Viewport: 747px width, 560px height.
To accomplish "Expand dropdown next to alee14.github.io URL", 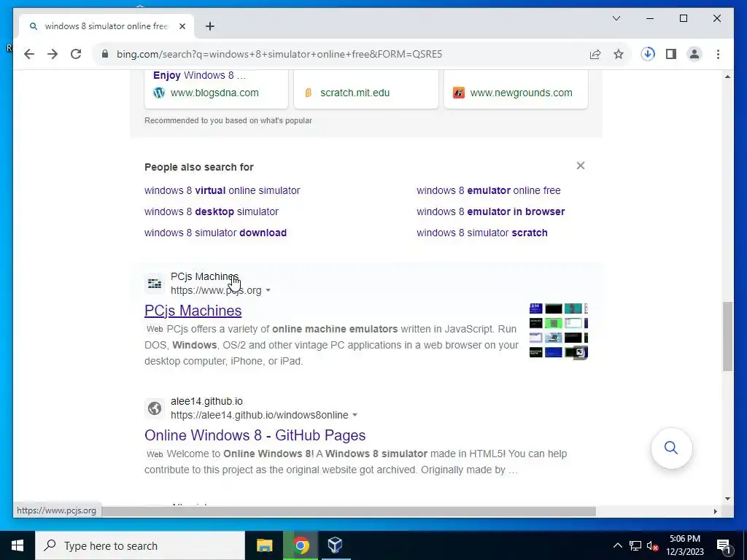I will 355,415.
